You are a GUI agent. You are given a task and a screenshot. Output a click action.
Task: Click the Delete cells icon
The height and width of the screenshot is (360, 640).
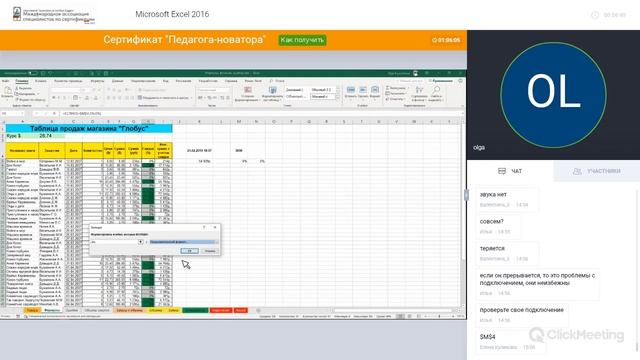point(363,90)
